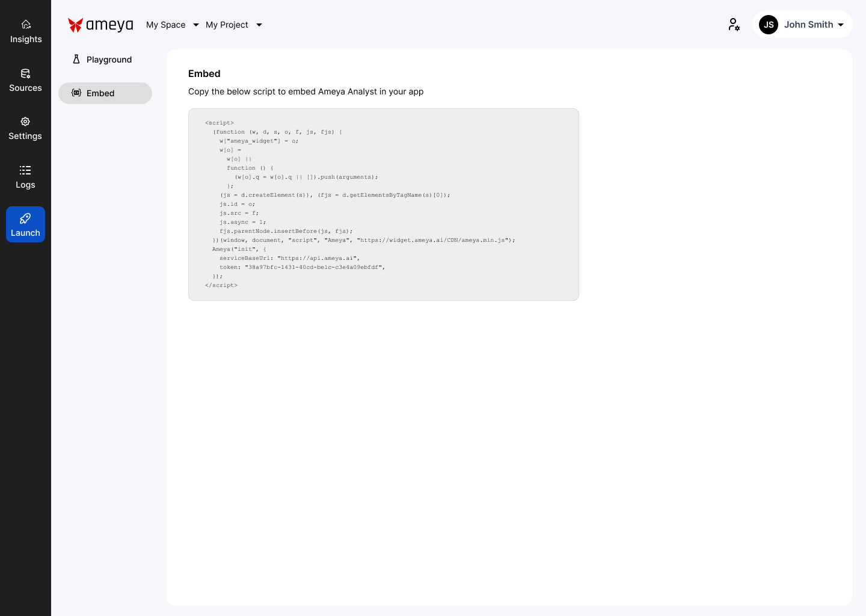Open the John Smith account menu
866x616 pixels.
click(802, 25)
